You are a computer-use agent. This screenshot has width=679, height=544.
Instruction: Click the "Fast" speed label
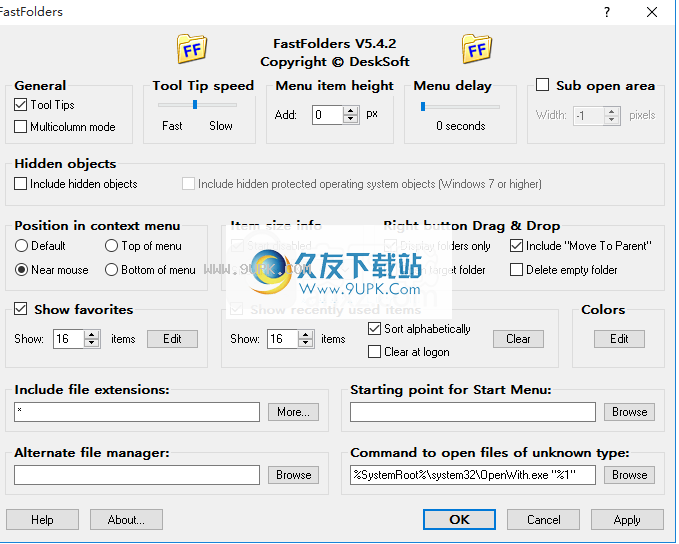(x=172, y=126)
